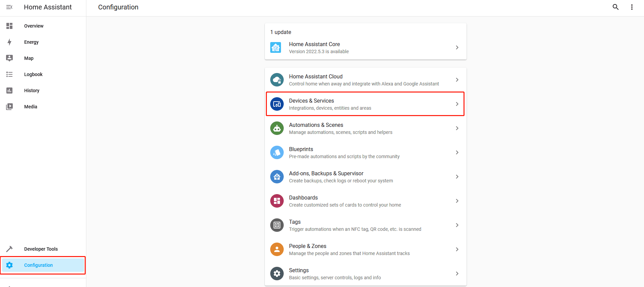Collapse the sidebar with the hamburger icon
The image size is (644, 287).
9,7
